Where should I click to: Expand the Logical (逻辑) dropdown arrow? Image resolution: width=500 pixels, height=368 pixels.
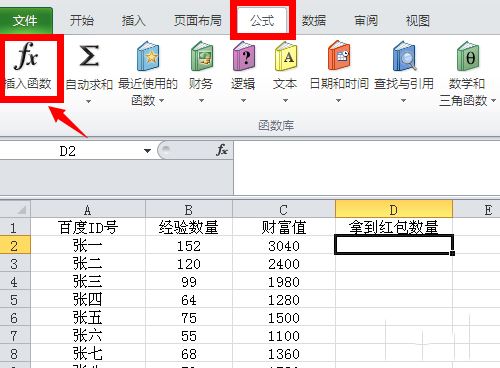click(x=243, y=100)
